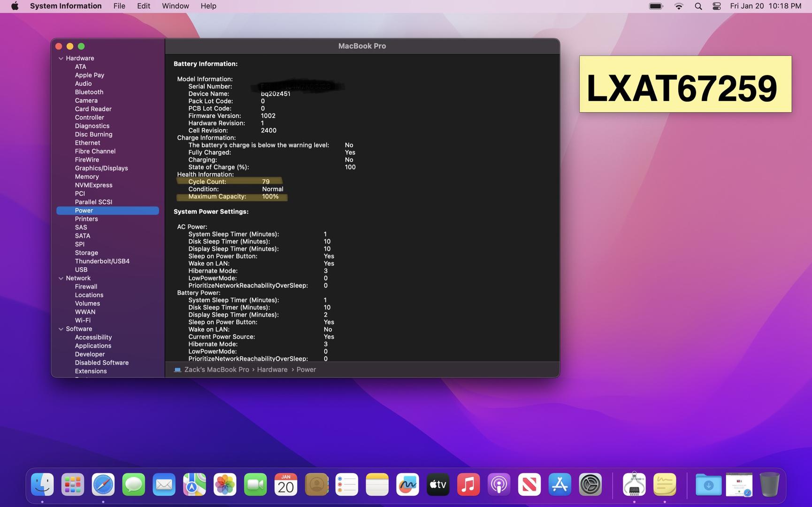
Task: Open Trash in the Dock
Action: click(769, 484)
